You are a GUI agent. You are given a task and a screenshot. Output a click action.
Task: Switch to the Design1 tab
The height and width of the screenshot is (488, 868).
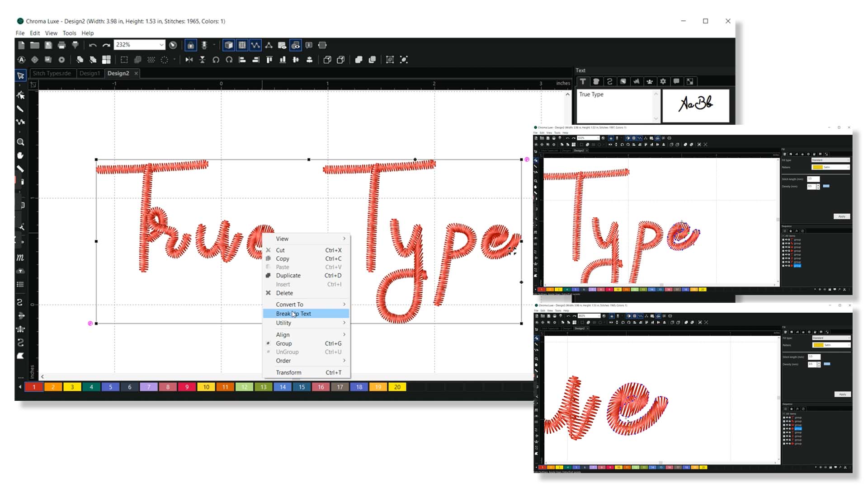(x=90, y=73)
